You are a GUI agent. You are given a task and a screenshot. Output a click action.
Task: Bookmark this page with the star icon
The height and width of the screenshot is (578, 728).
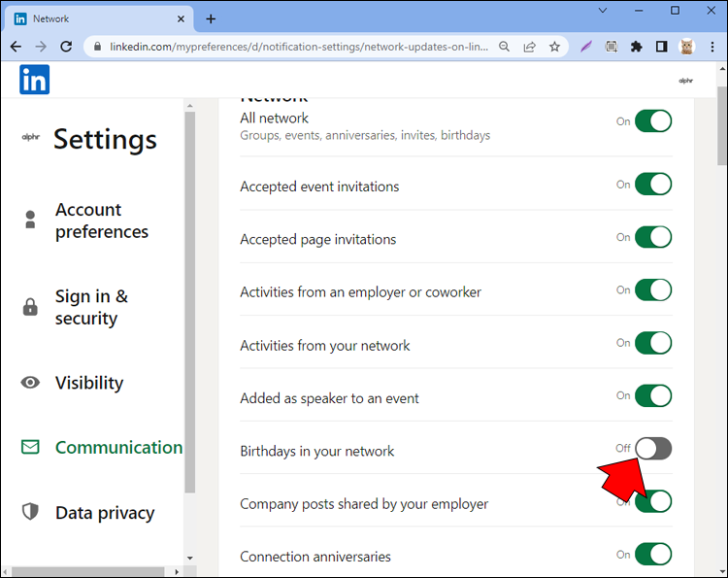554,47
